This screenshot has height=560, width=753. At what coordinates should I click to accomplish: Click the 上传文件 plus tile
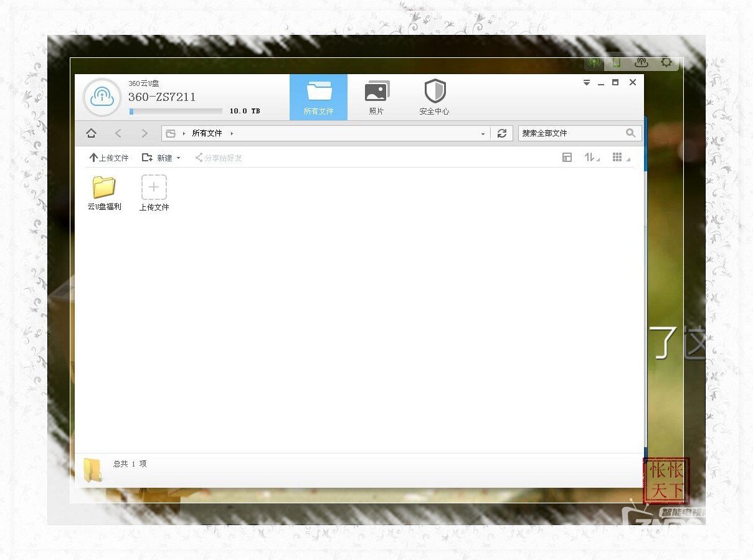click(154, 194)
